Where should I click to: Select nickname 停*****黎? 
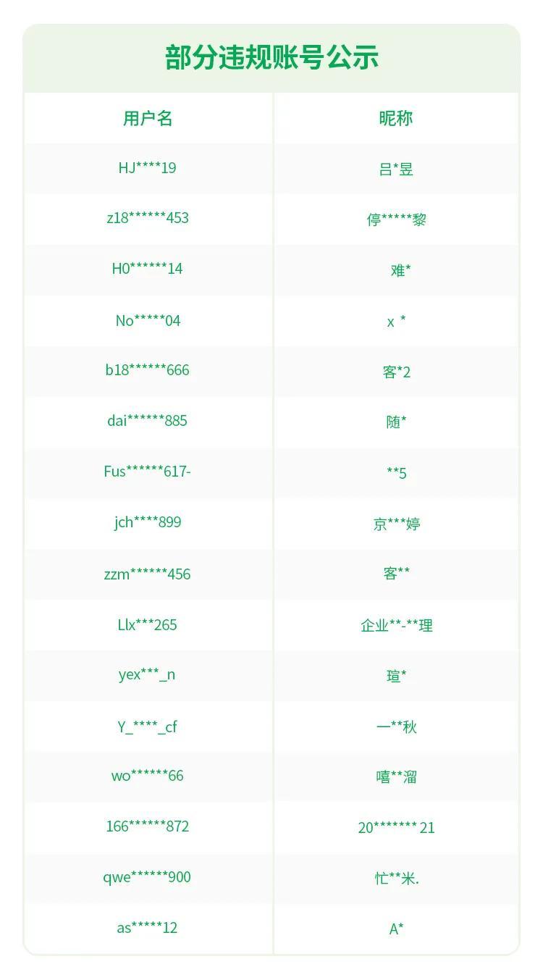click(x=396, y=219)
